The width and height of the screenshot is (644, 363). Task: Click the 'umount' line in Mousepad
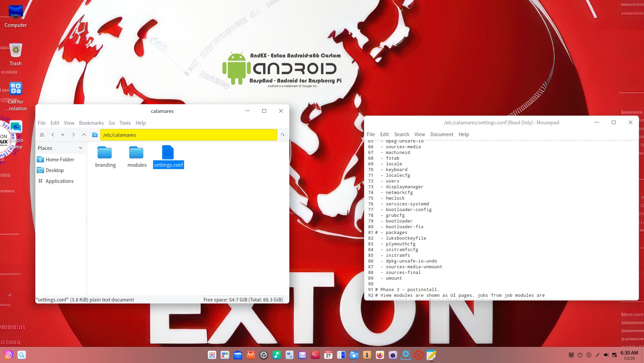coord(394,278)
